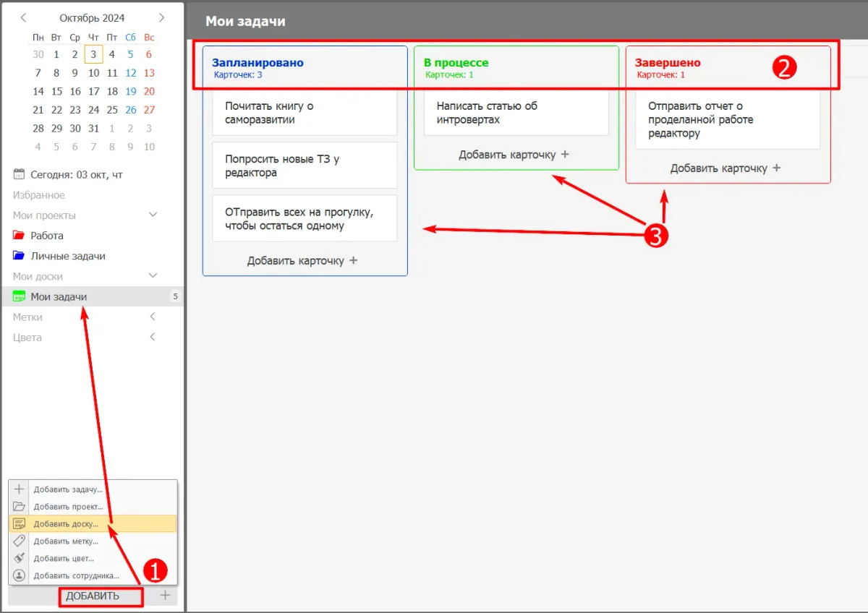The image size is (868, 613).
Task: Click the green Мои задачи board icon
Action: click(19, 296)
